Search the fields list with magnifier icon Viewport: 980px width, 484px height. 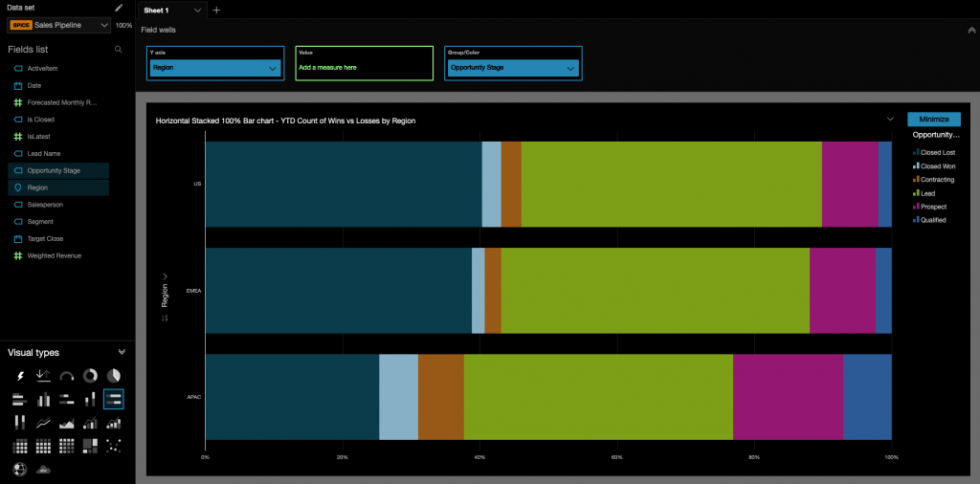pos(119,49)
